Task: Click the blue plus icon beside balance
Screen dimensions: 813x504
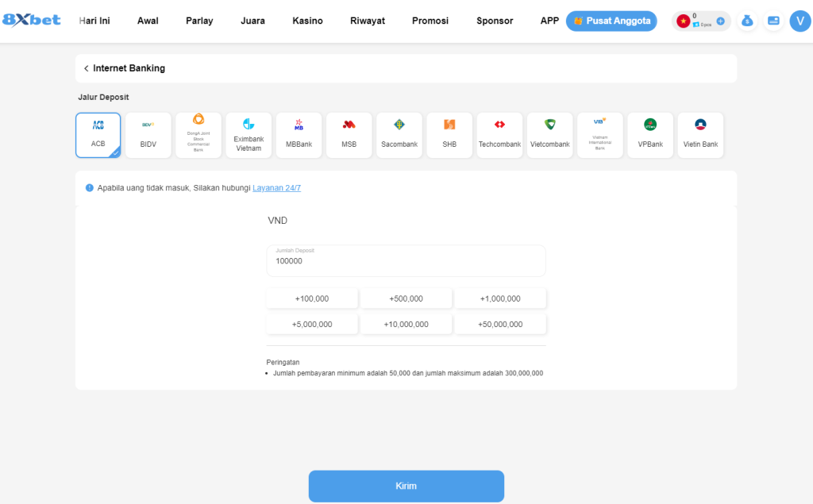Action: coord(720,21)
